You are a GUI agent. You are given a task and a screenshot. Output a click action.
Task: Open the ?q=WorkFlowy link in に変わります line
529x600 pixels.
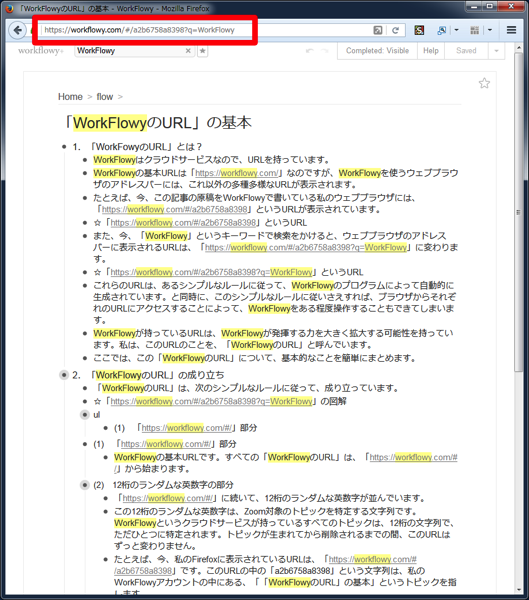pos(306,248)
